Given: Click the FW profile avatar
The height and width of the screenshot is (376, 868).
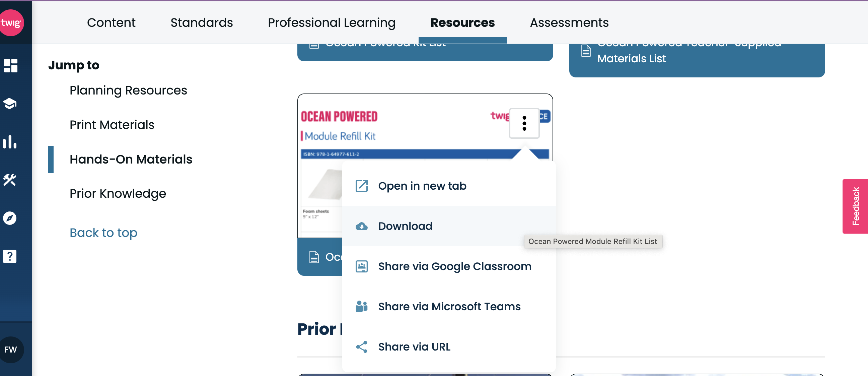Looking at the screenshot, I should (x=11, y=350).
